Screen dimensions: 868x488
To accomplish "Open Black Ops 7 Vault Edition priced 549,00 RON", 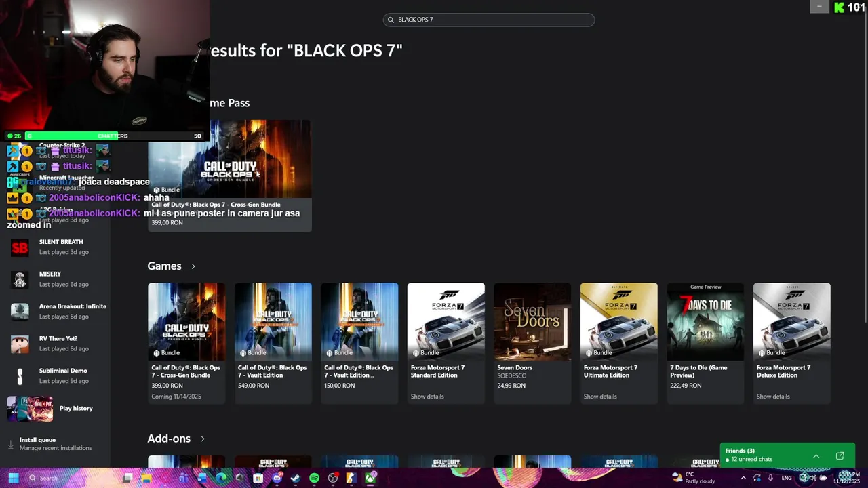I will point(273,343).
